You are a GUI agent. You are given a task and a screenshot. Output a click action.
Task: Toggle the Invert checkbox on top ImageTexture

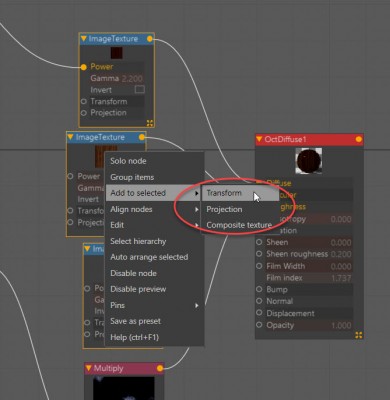click(x=139, y=89)
